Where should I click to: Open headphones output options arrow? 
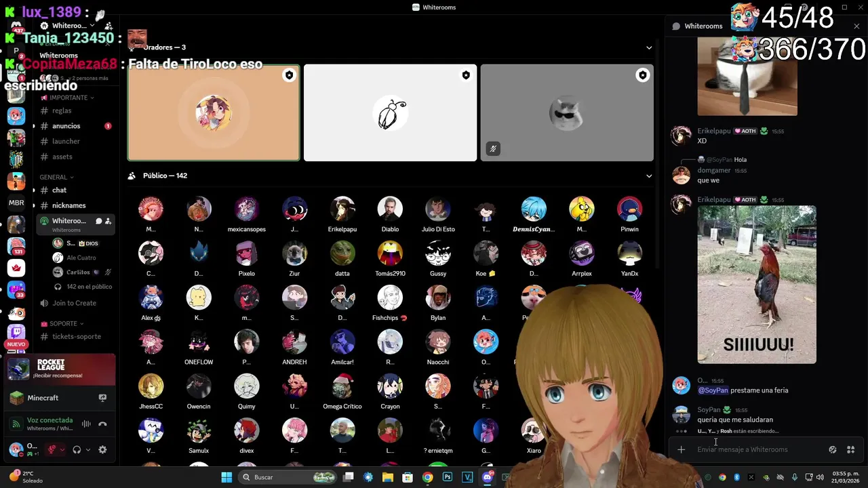click(87, 449)
